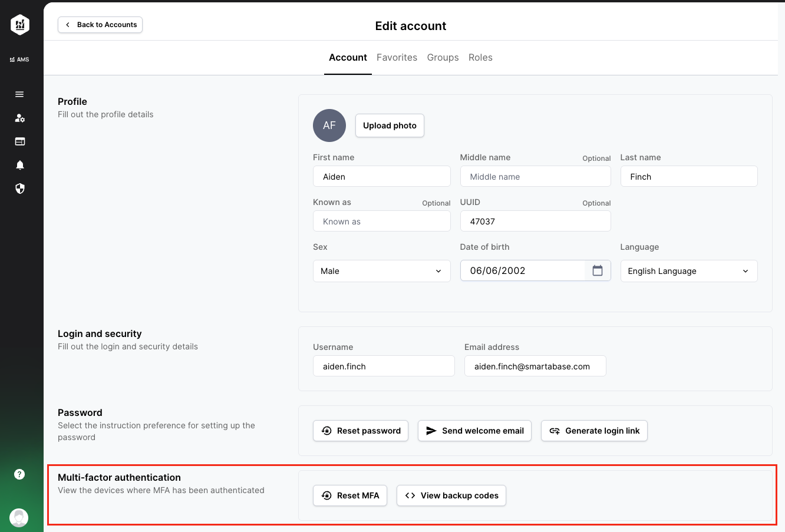Click Send welcome email button
Screen dimensions: 785x532
tap(475, 431)
